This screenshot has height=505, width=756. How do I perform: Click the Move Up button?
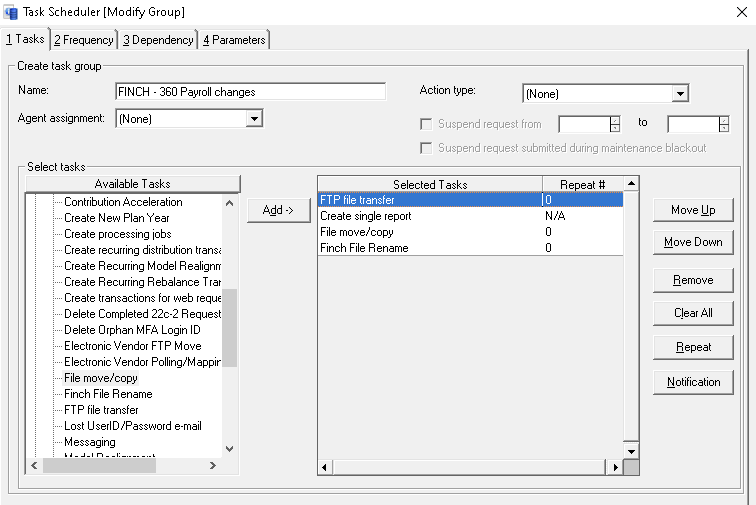693,210
